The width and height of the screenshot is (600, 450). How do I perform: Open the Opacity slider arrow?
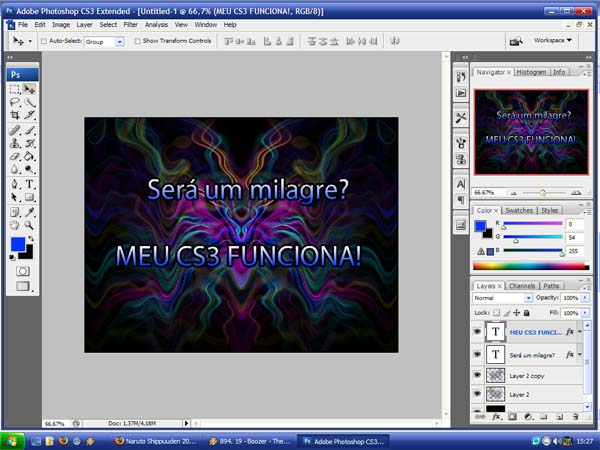(x=585, y=298)
